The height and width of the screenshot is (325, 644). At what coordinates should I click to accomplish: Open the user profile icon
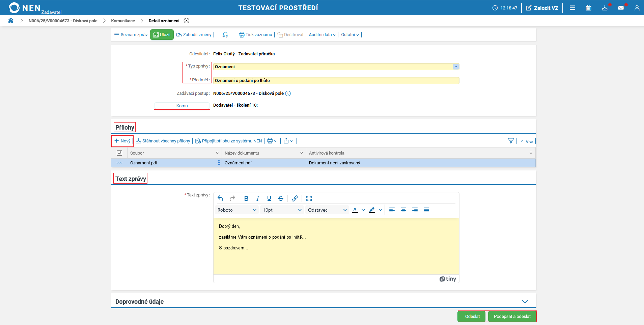coord(637,8)
